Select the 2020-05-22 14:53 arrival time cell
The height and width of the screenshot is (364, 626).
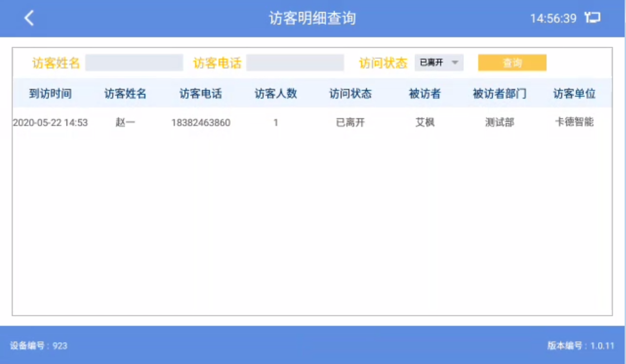[x=50, y=122]
